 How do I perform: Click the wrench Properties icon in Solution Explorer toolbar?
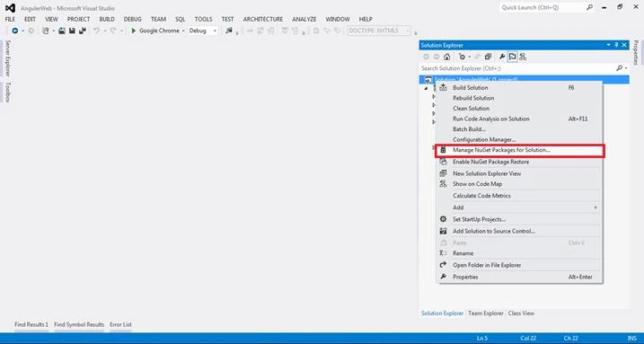[x=502, y=57]
